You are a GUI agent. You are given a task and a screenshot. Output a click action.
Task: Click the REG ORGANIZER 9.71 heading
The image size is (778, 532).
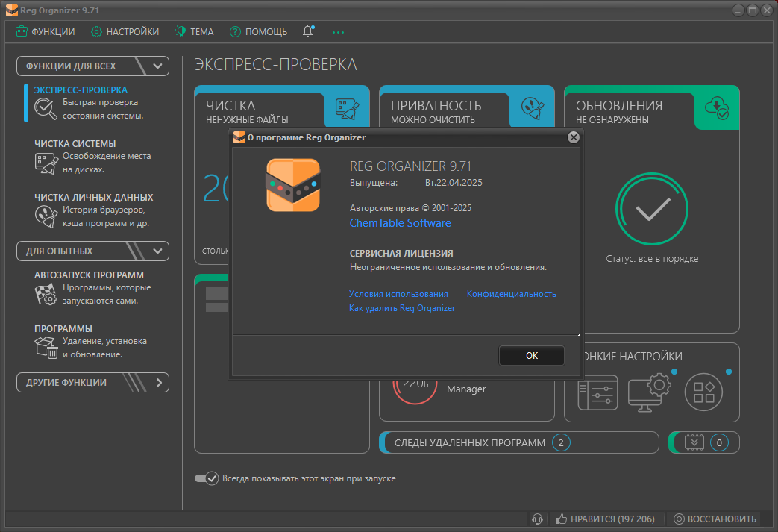410,166
